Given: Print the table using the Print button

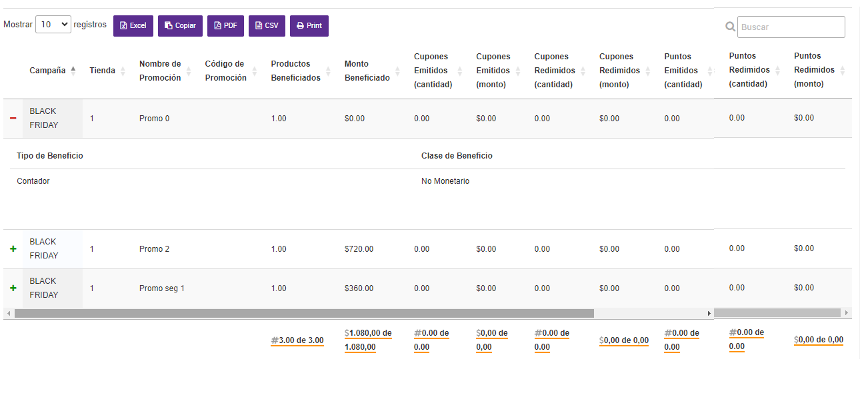Looking at the screenshot, I should [x=309, y=26].
